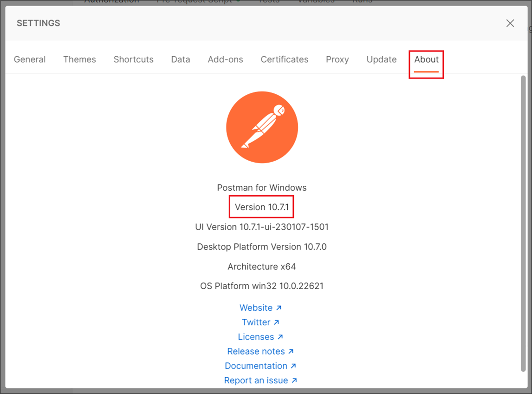Go to the Add-ons tab

tap(225, 59)
